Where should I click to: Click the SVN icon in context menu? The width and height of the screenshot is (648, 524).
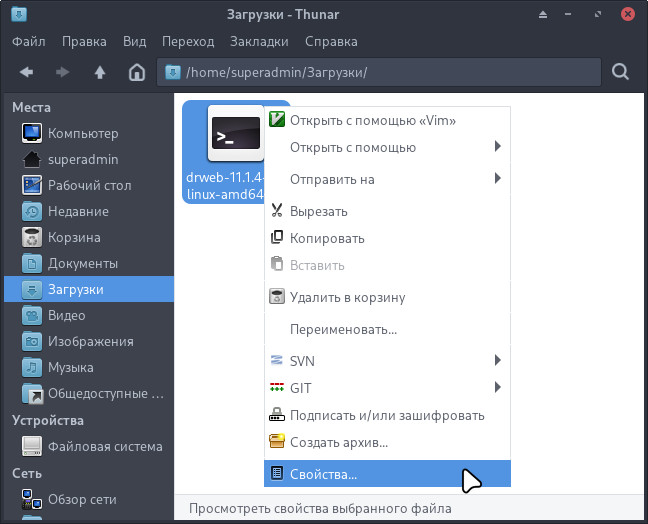point(277,360)
